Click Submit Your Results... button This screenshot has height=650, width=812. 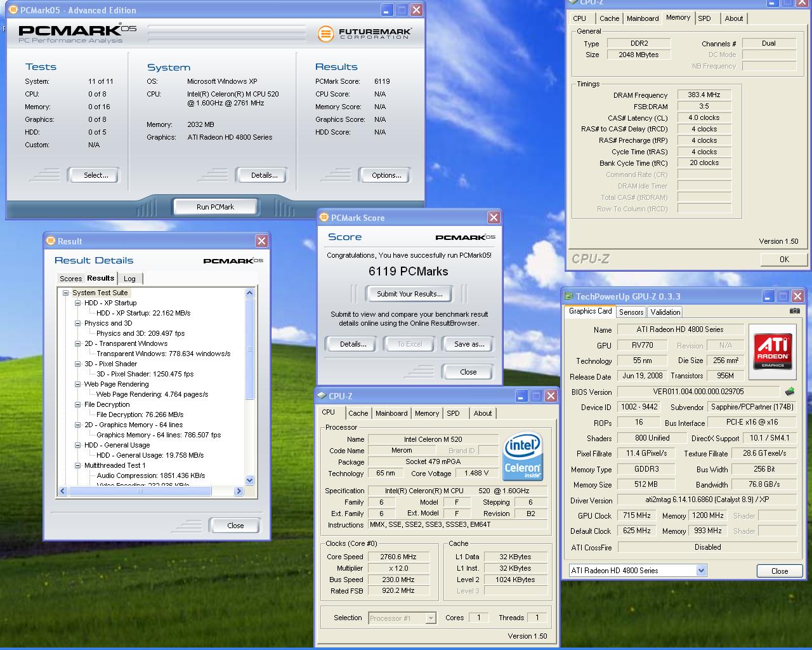[x=409, y=294]
